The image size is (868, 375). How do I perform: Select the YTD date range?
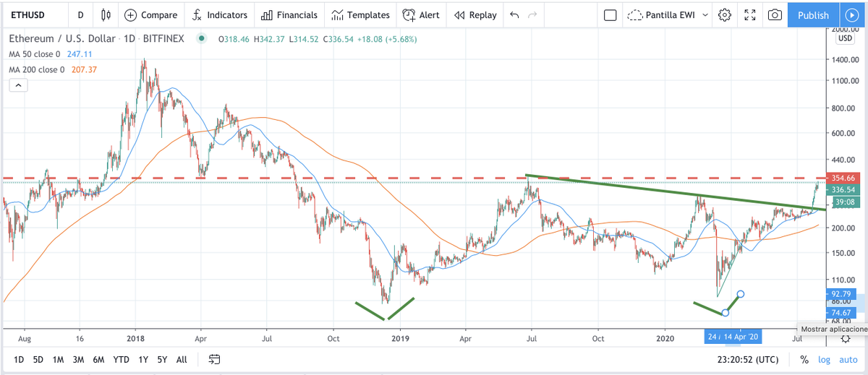click(122, 359)
